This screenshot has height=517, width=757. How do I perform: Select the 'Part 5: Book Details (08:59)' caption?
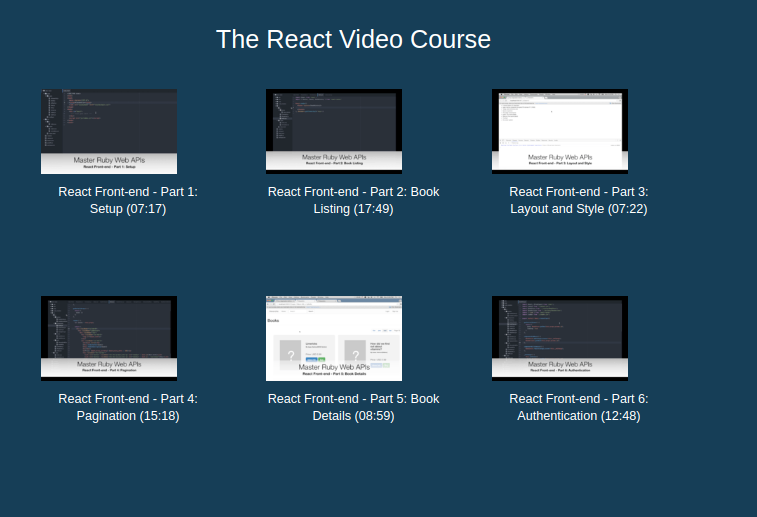click(x=353, y=407)
